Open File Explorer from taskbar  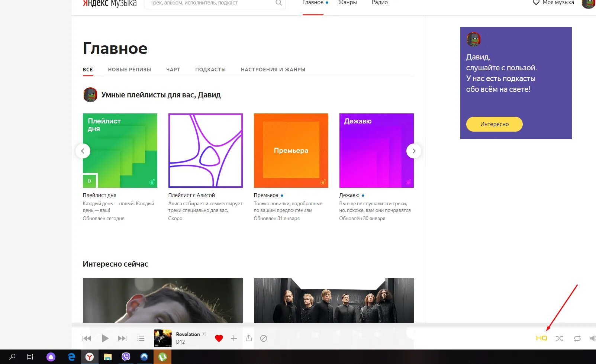(108, 357)
